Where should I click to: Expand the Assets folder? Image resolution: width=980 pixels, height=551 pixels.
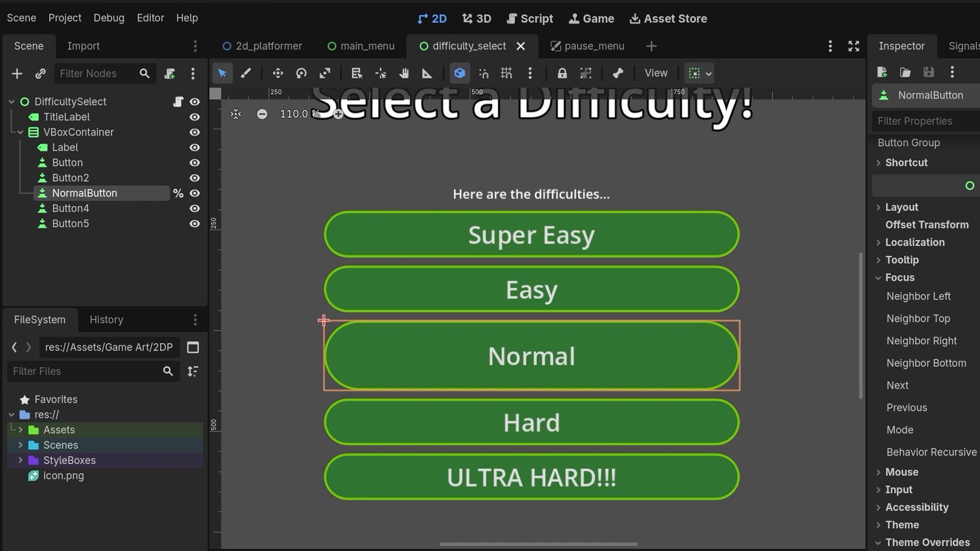tap(20, 430)
